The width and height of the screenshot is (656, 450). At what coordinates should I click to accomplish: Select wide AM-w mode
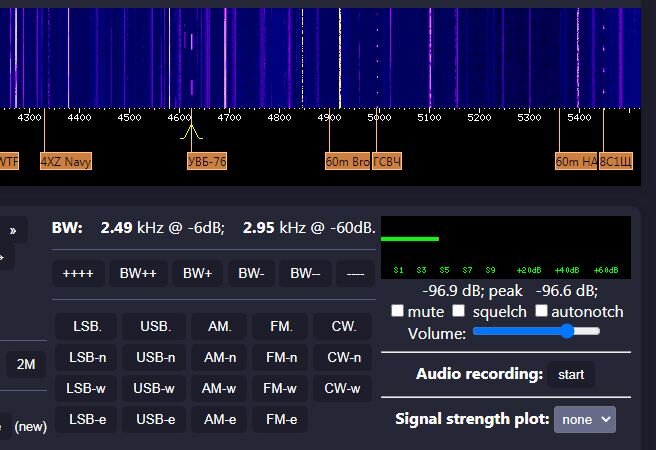tap(219, 389)
